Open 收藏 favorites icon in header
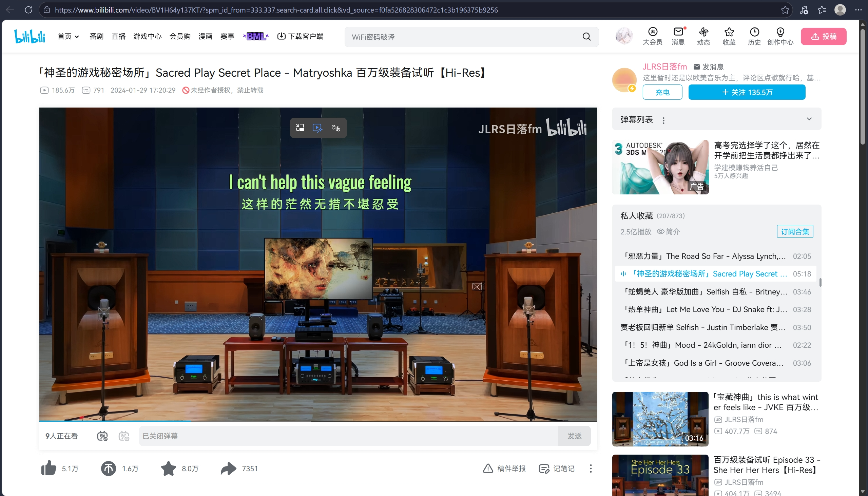The image size is (868, 496). pyautogui.click(x=729, y=36)
